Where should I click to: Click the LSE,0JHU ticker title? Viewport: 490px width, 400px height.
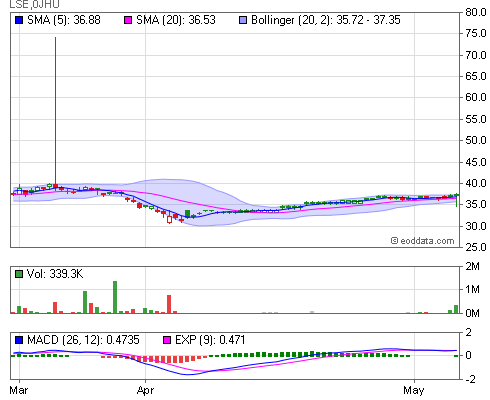click(x=35, y=4)
